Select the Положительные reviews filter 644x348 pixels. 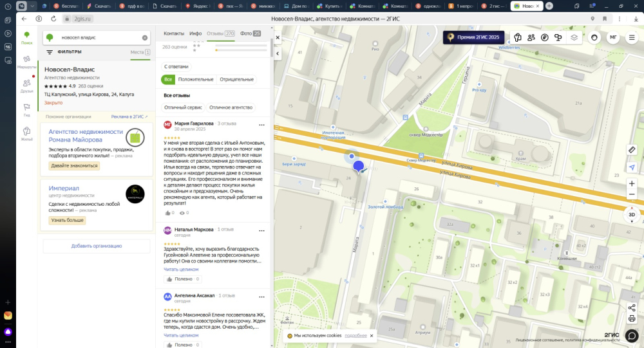pyautogui.click(x=196, y=79)
